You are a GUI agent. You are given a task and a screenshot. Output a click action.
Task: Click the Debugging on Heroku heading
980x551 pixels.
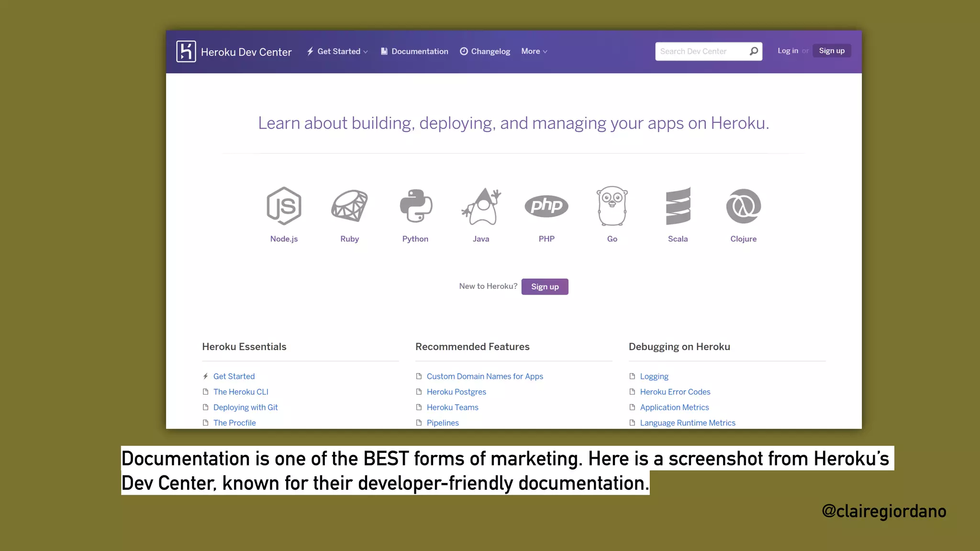[679, 347]
